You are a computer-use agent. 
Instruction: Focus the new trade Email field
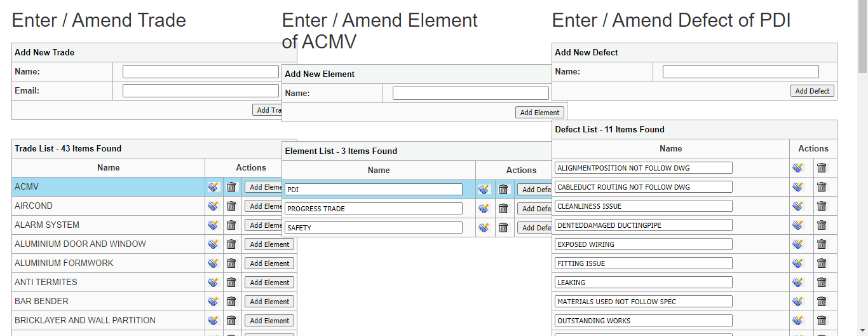click(x=200, y=91)
